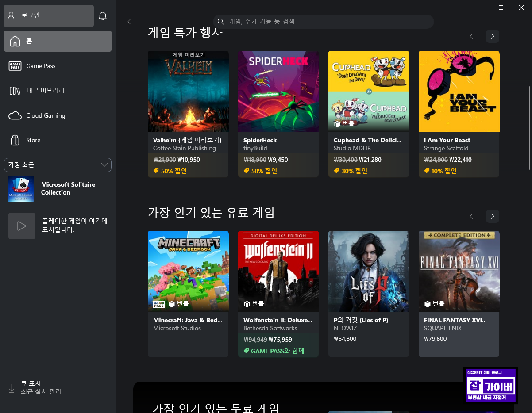Expand the 가장 최근 sort dropdown
Screen dimensions: 532x413
58,165
